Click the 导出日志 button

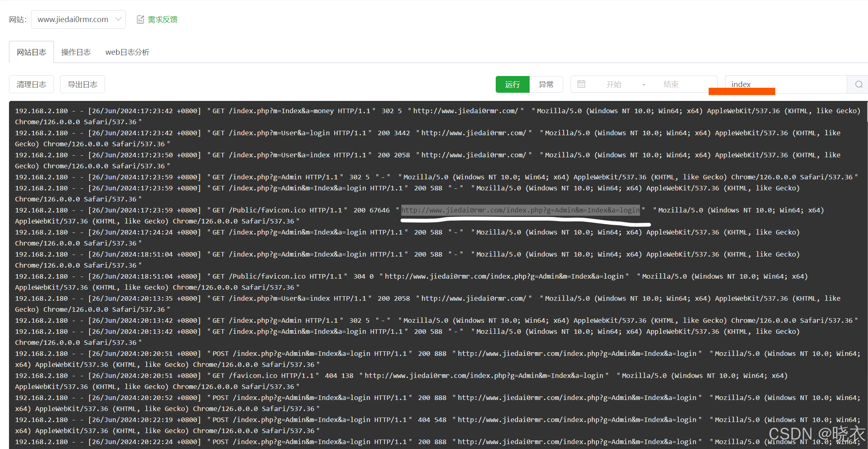tap(83, 85)
